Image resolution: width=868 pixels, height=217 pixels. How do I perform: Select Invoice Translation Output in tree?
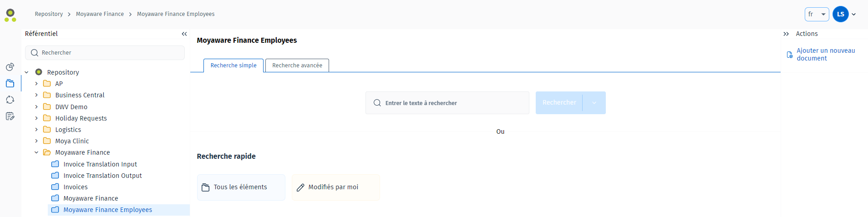(x=102, y=176)
